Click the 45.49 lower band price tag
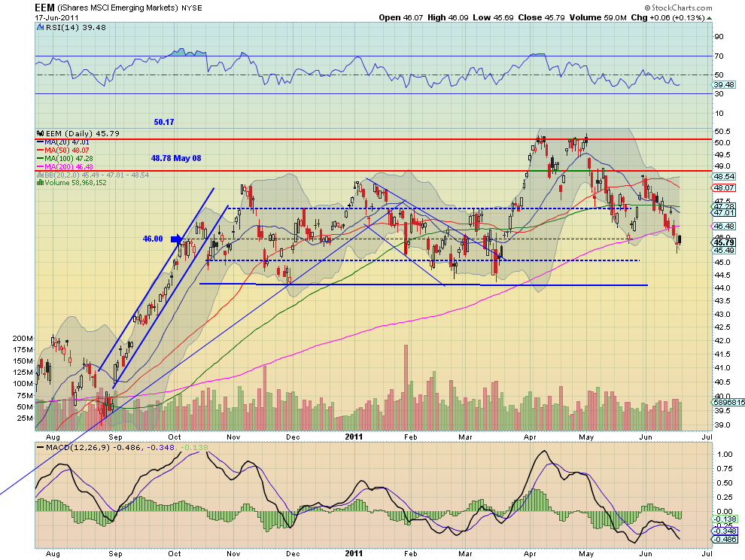Viewport: 745px width, 560px height. click(x=724, y=250)
